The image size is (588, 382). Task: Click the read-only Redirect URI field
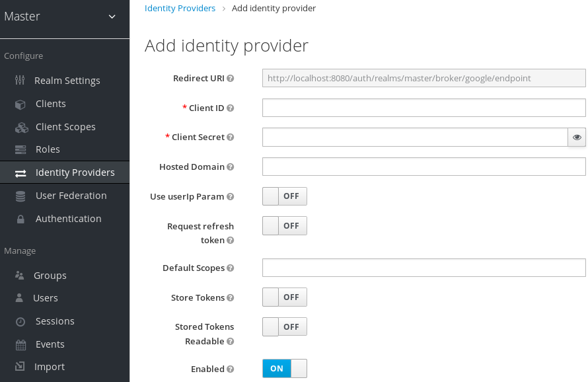point(423,78)
